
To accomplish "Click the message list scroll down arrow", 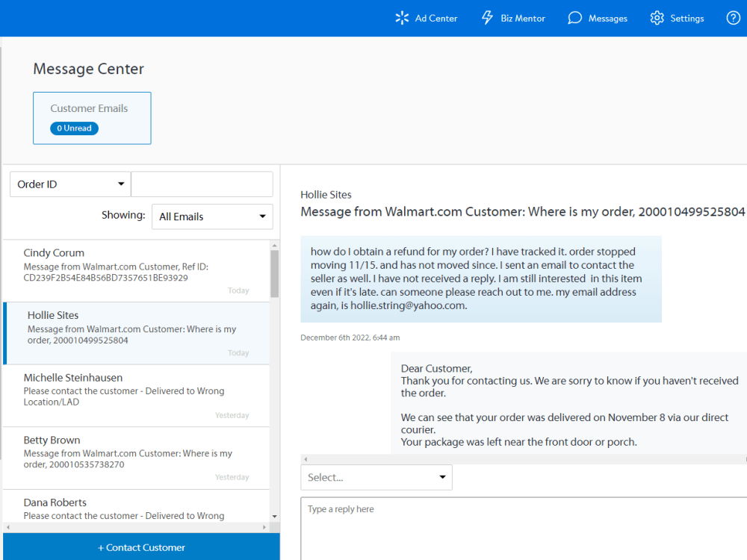I will [x=274, y=516].
